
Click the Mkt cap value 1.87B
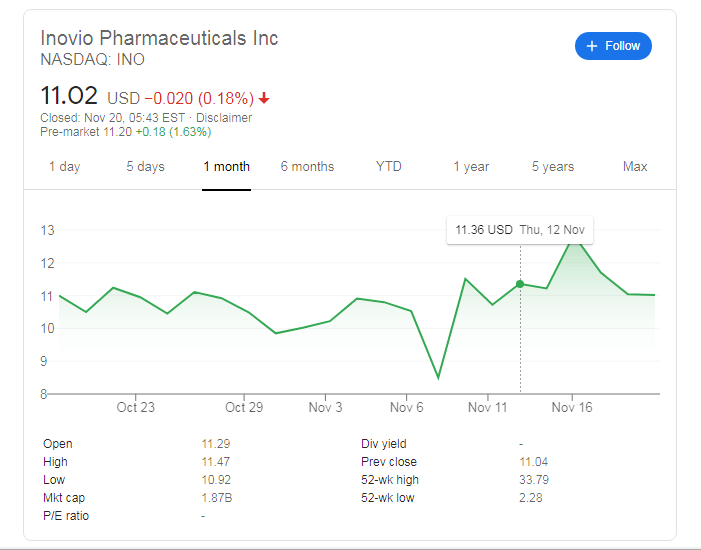tap(217, 498)
